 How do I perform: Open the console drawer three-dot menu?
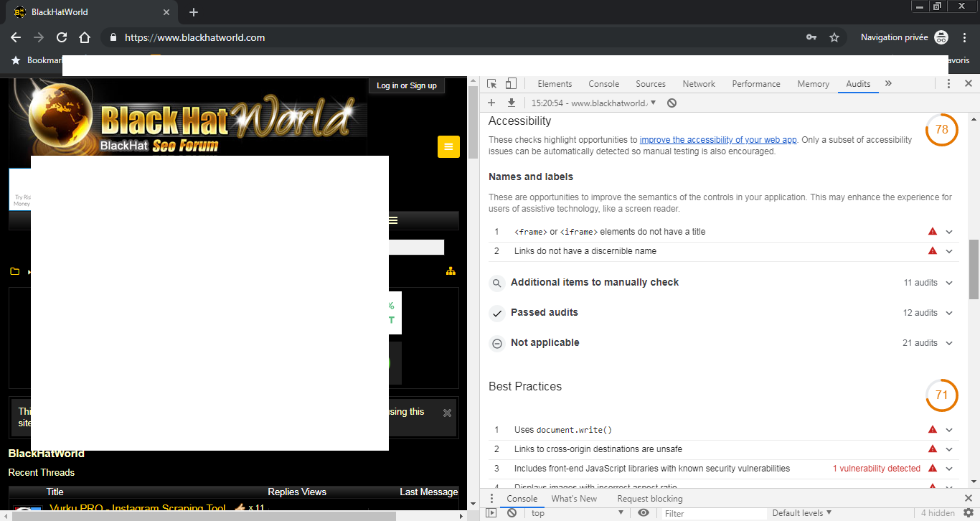coord(491,499)
